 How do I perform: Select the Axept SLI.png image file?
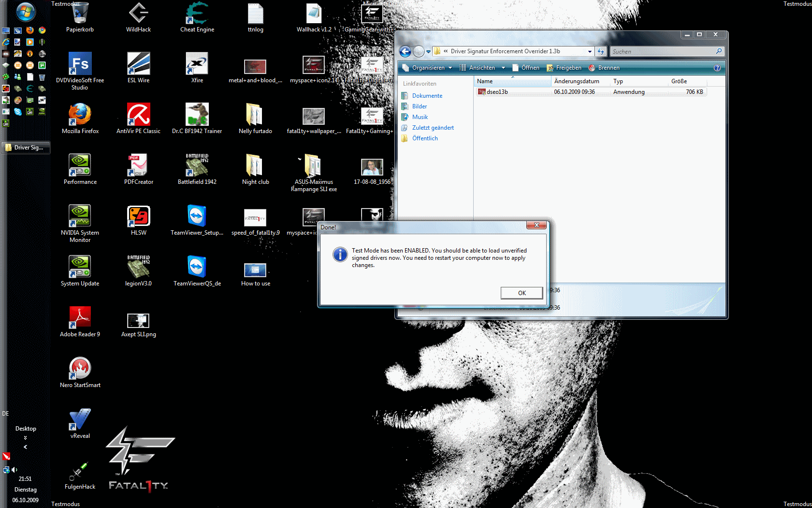pos(139,324)
